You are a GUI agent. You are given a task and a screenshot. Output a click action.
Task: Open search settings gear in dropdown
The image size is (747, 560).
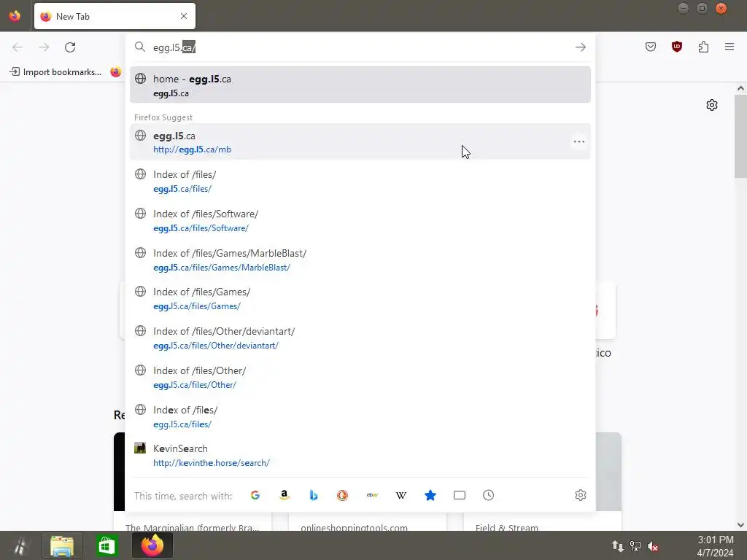(580, 495)
